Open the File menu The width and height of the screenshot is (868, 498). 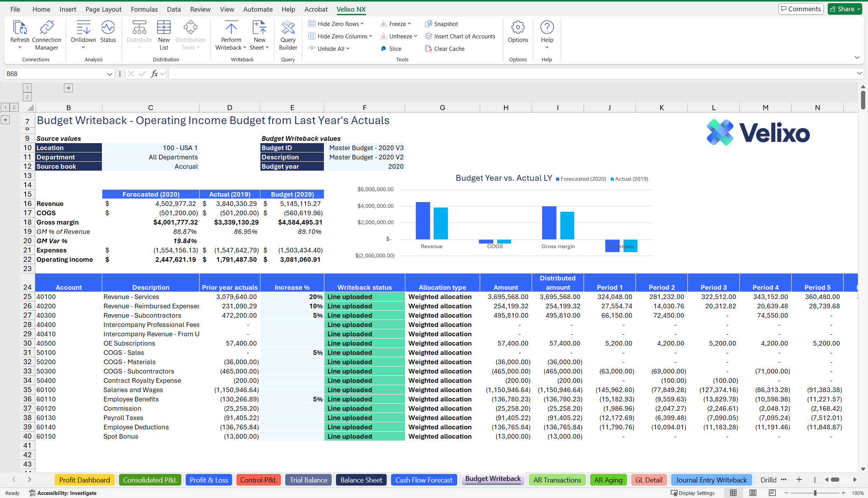[x=15, y=9]
